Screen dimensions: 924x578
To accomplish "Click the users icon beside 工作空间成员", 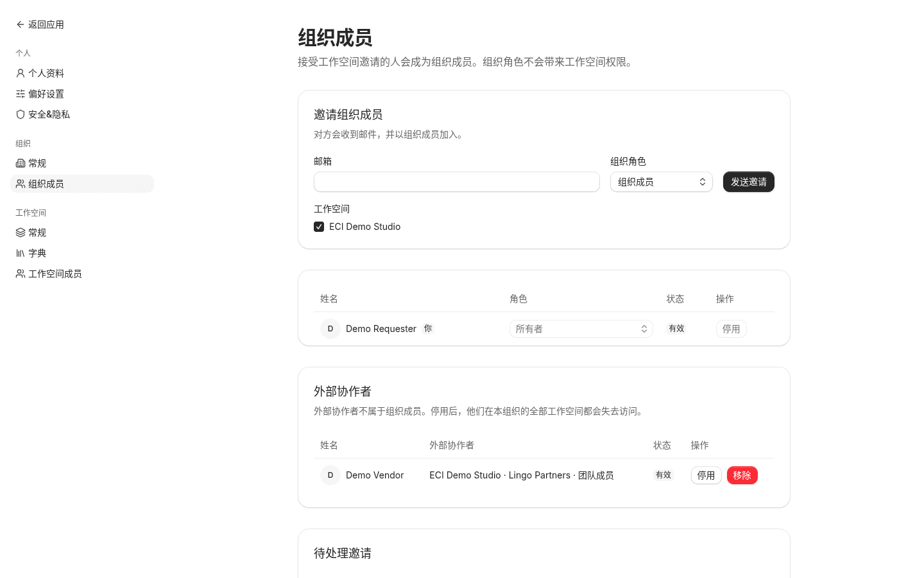I will click(21, 274).
